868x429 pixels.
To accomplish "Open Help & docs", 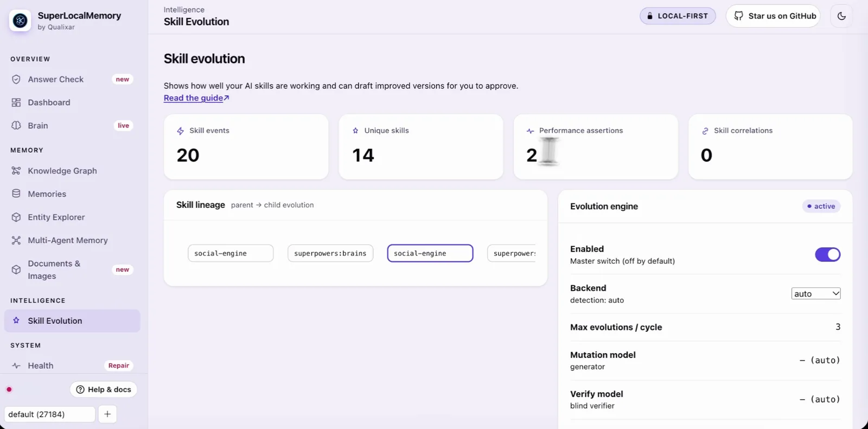I will [104, 389].
